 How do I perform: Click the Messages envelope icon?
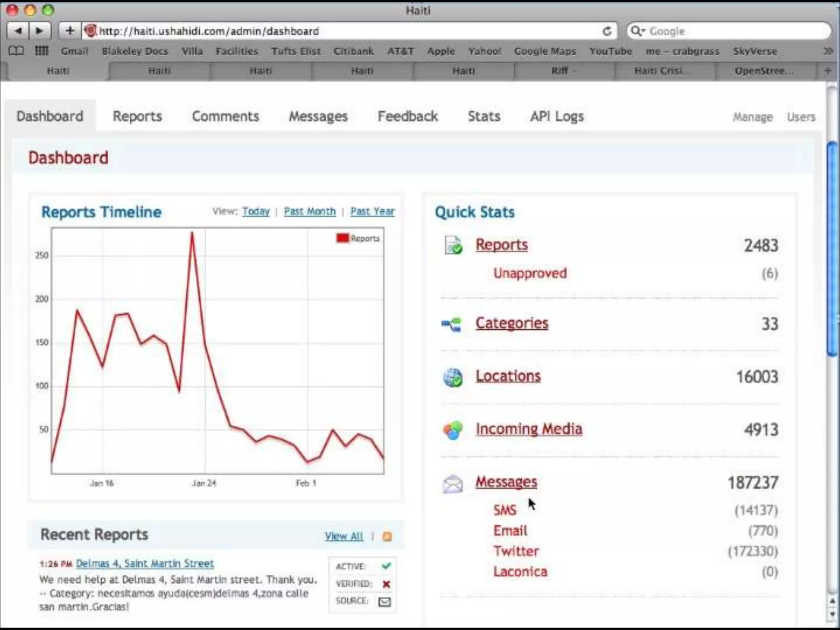click(453, 484)
